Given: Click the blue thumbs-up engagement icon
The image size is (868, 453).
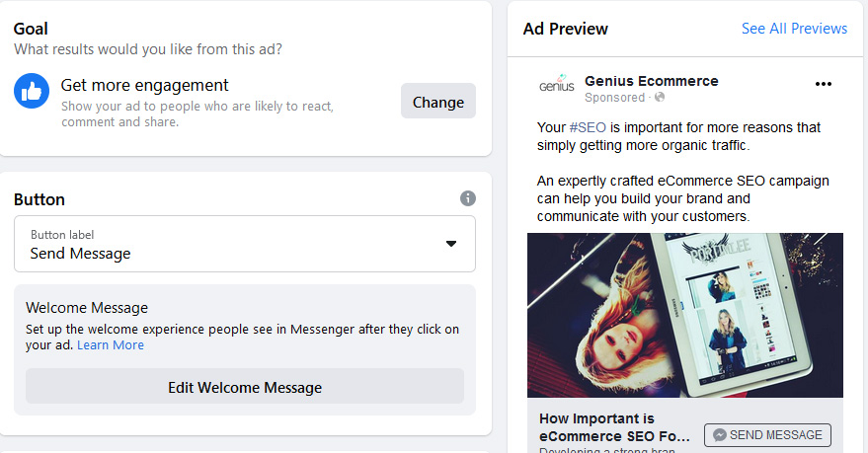Looking at the screenshot, I should click(32, 91).
